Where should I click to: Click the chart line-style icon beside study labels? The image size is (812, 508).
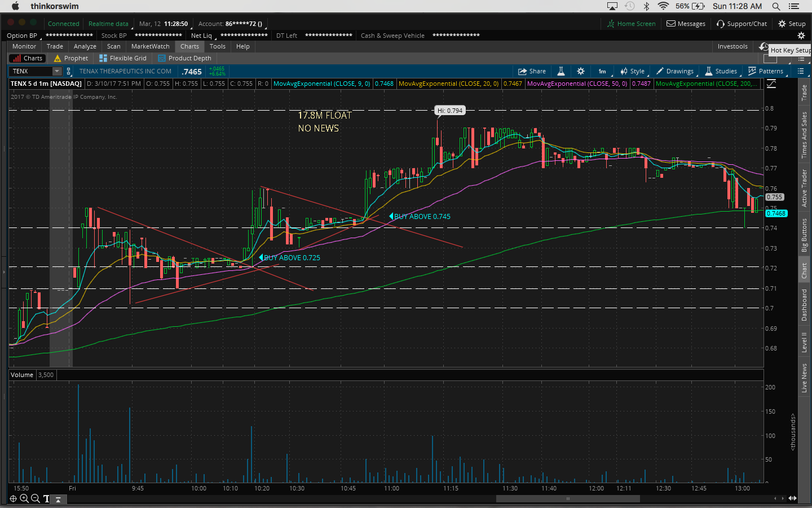click(x=771, y=84)
